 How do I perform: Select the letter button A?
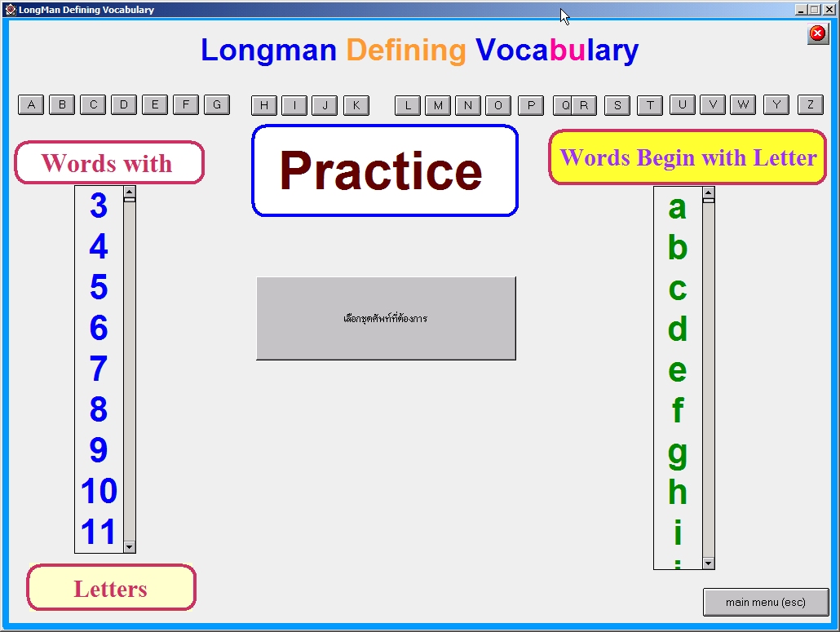coord(30,104)
